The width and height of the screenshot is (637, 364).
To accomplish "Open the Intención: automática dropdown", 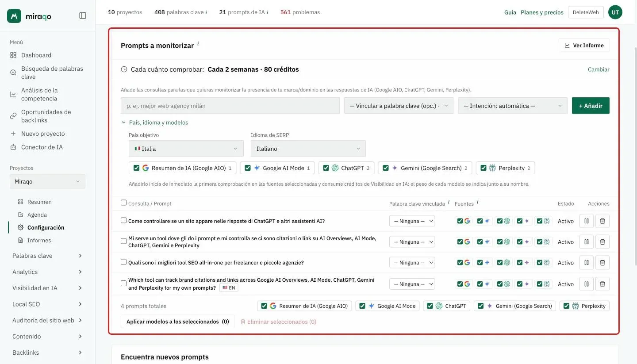I will tap(513, 106).
